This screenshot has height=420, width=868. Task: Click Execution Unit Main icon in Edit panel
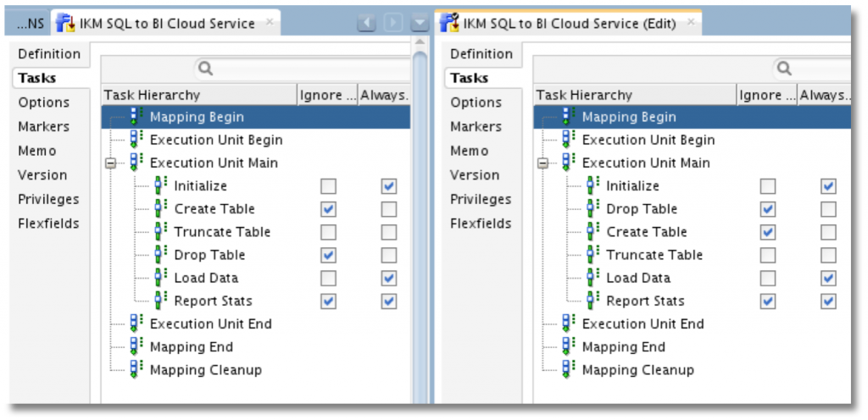[x=568, y=163]
